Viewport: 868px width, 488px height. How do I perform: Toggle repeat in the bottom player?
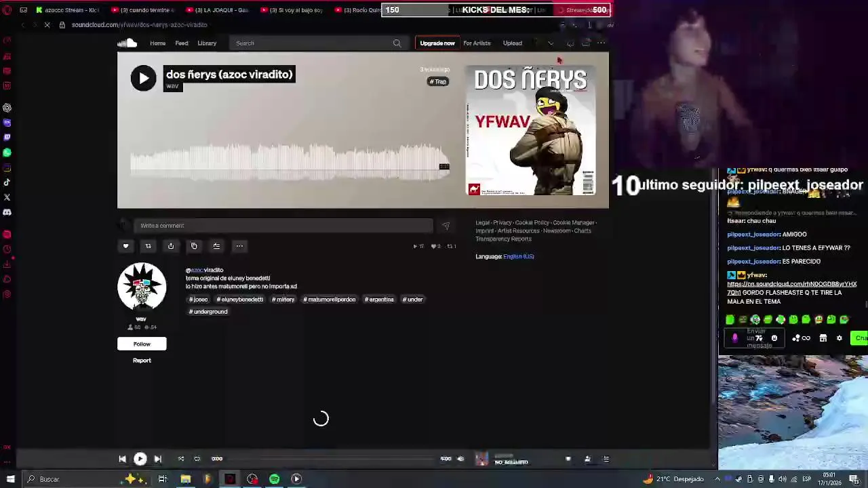coord(197,459)
